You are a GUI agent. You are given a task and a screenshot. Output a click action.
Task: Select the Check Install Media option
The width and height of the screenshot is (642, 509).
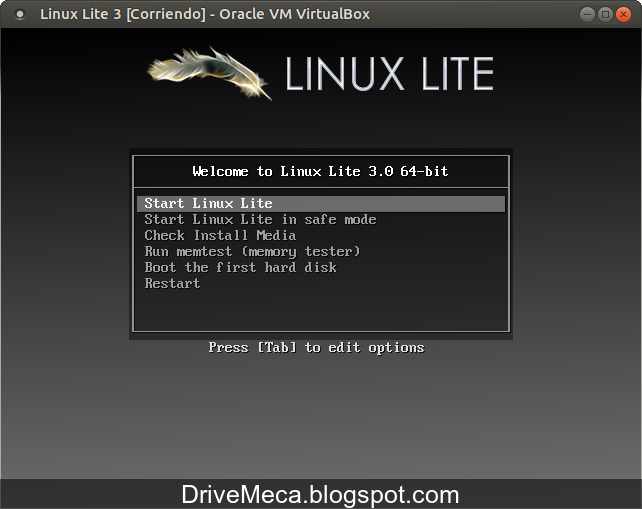click(220, 236)
